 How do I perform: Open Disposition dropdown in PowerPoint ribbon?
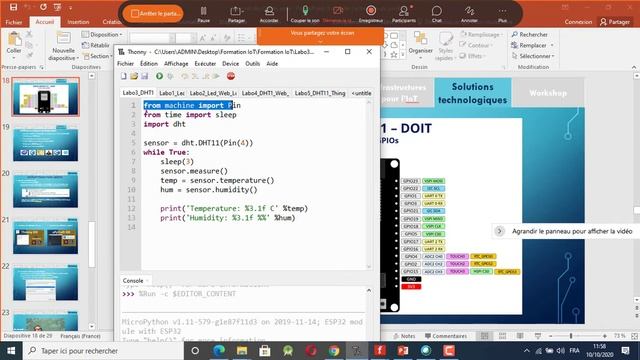click(x=102, y=35)
